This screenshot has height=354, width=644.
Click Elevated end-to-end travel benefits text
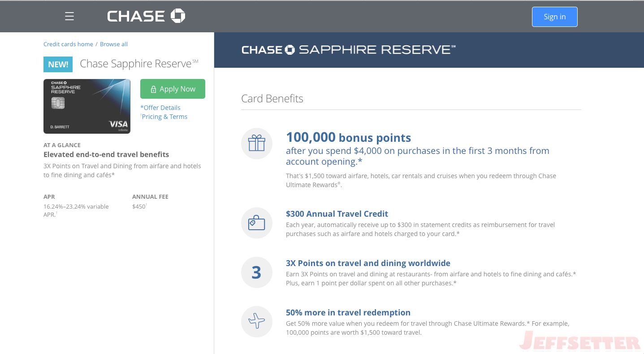[106, 154]
